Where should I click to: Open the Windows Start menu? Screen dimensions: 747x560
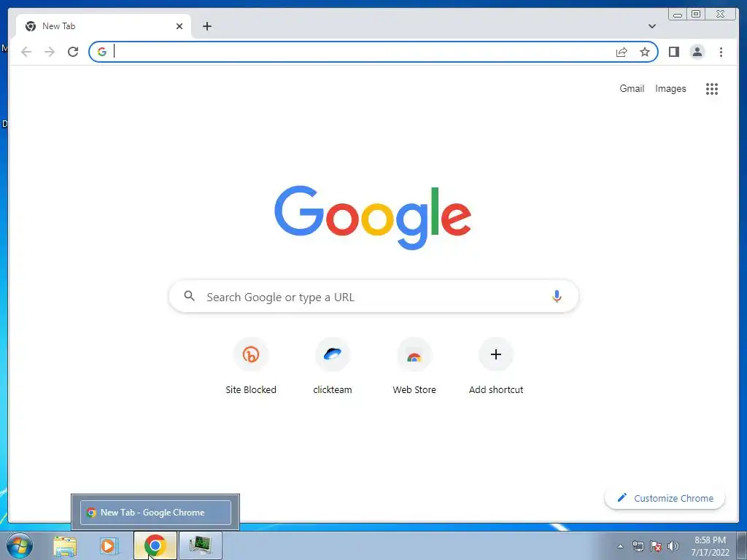[20, 545]
